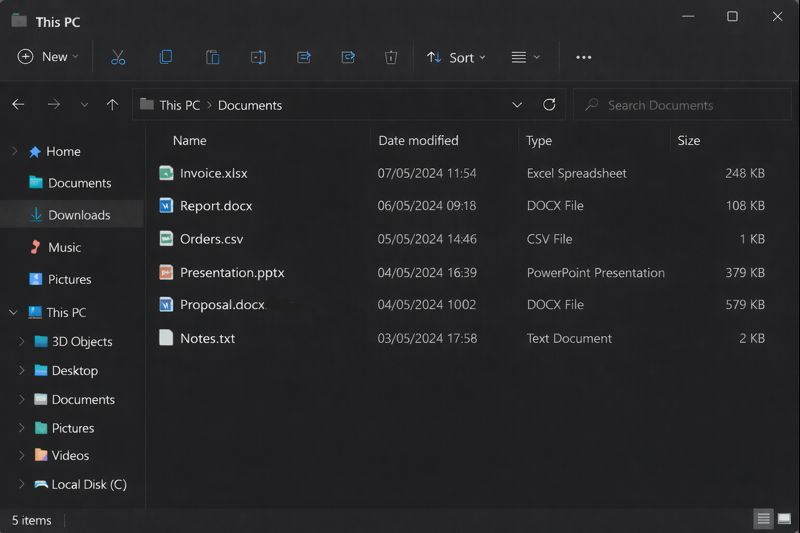Collapse the This PC tree node
The height and width of the screenshot is (533, 800).
[14, 312]
